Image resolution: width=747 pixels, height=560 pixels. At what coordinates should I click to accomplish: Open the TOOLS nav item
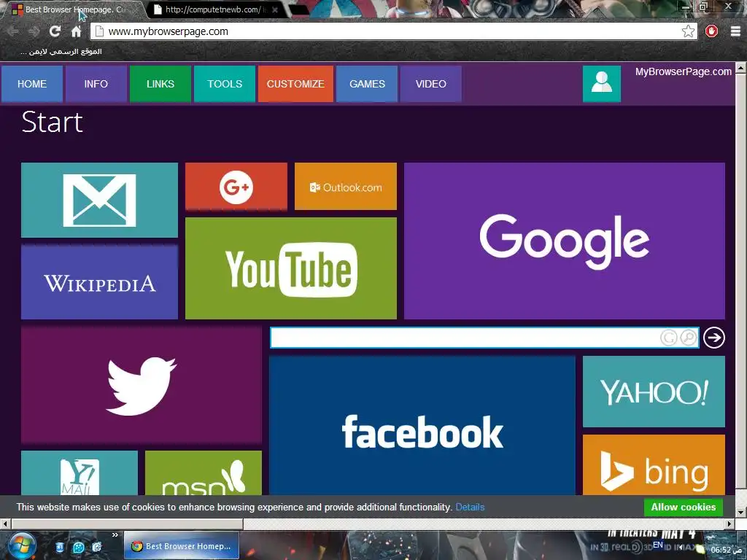(x=225, y=84)
